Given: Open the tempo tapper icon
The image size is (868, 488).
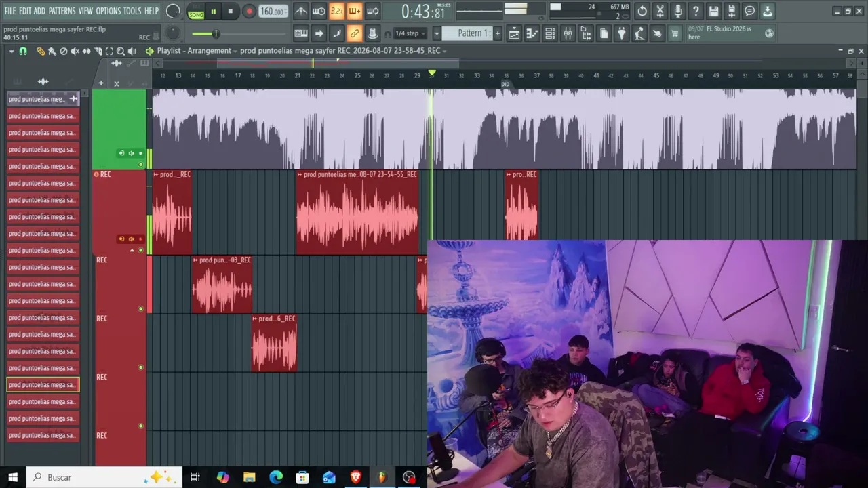Looking at the screenshot, I should point(639,33).
